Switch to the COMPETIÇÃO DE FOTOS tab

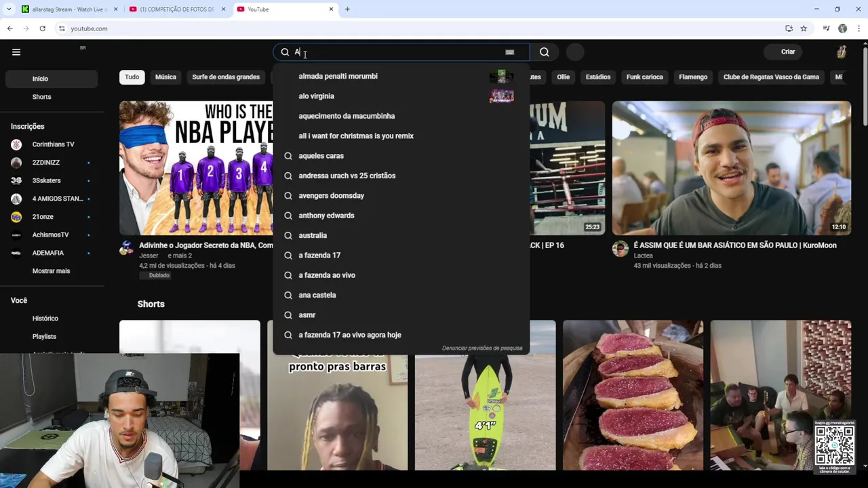coord(178,9)
